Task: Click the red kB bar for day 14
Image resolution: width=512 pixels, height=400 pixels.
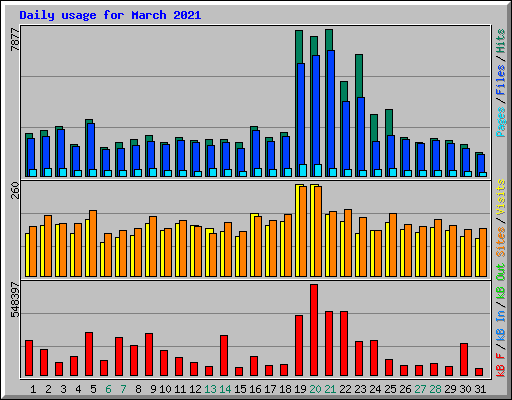Action: pos(224,356)
